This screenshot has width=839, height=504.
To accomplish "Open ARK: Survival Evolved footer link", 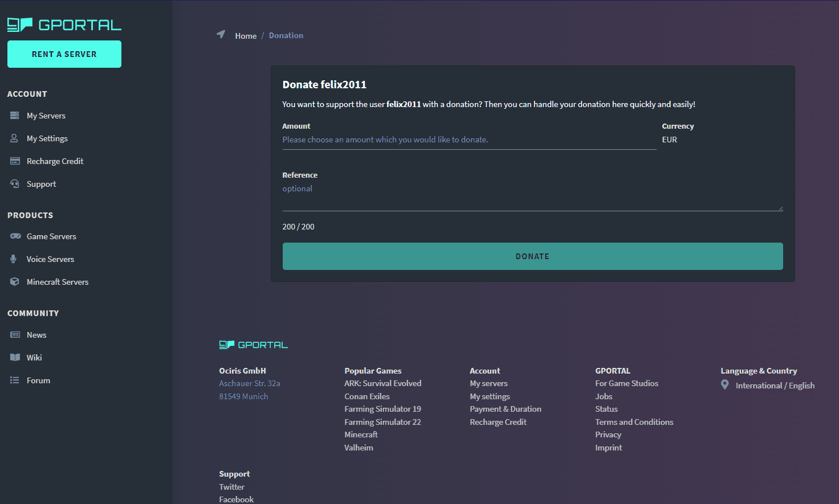I will [x=383, y=383].
